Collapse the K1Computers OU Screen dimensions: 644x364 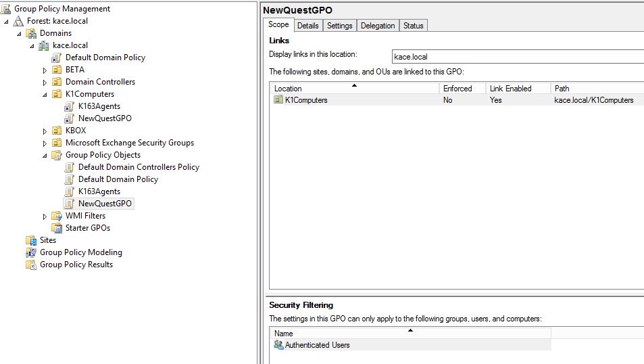(x=45, y=95)
